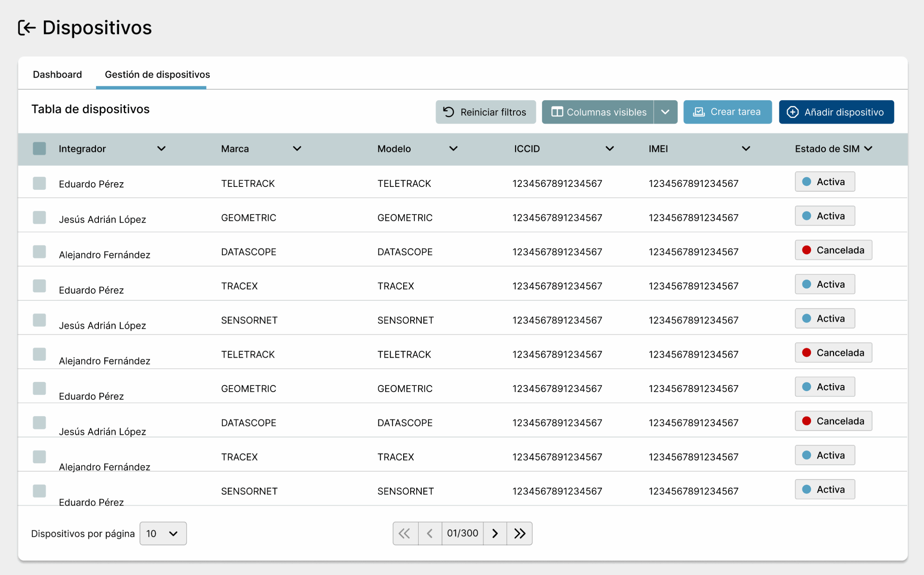Click the back arrow icon beside Dispositivos
The image size is (924, 575).
[27, 28]
